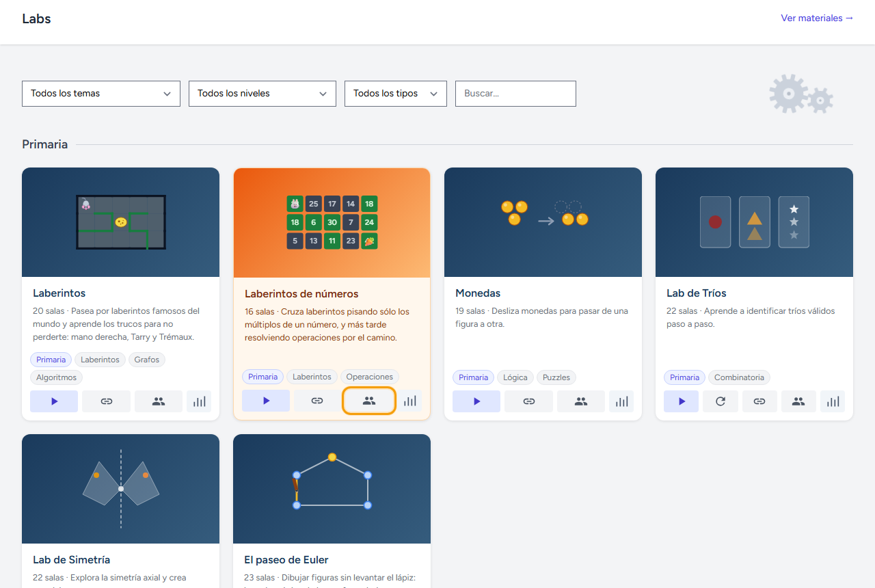Open the Laberintos de números grid thumbnail

pos(332,222)
